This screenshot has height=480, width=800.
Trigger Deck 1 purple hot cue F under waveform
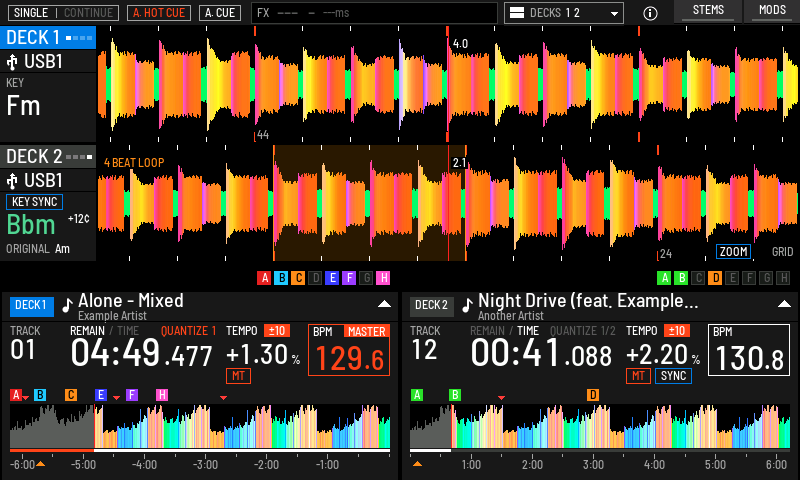349,278
